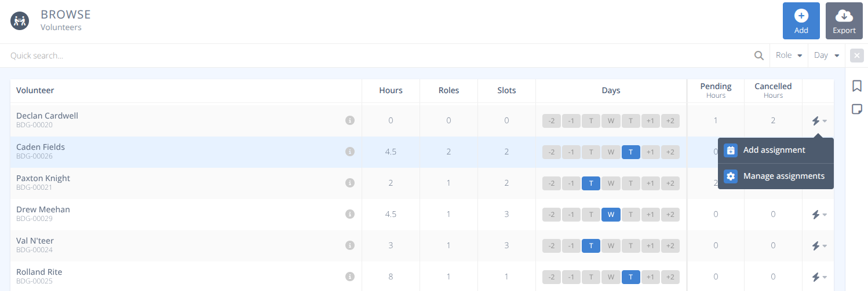
Task: Click info icon for Declan Cardwell
Action: (x=349, y=120)
